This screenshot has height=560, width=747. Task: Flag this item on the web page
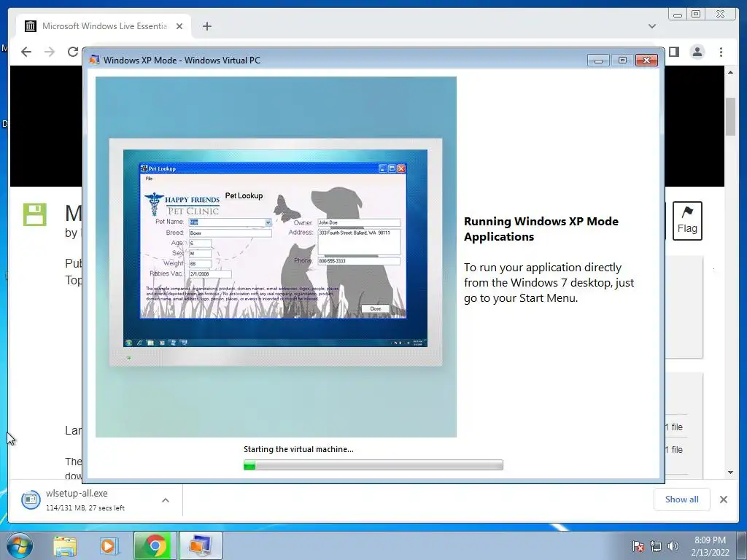pyautogui.click(x=687, y=220)
